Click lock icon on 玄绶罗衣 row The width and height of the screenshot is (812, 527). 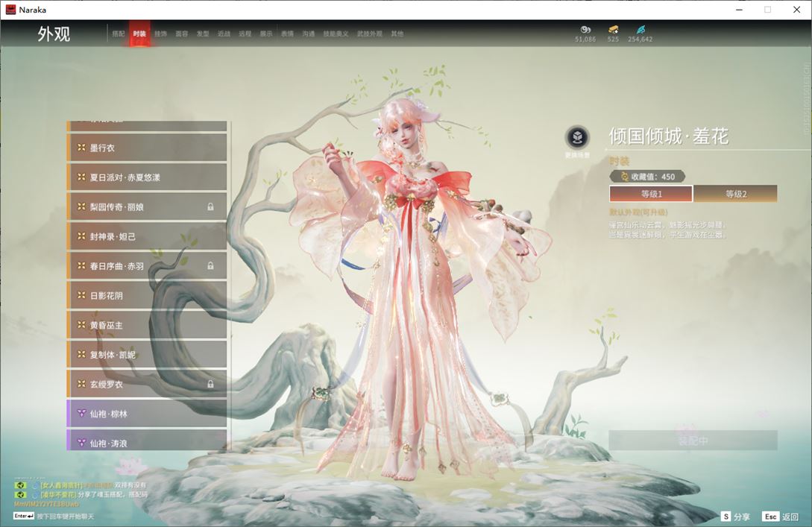tap(211, 384)
